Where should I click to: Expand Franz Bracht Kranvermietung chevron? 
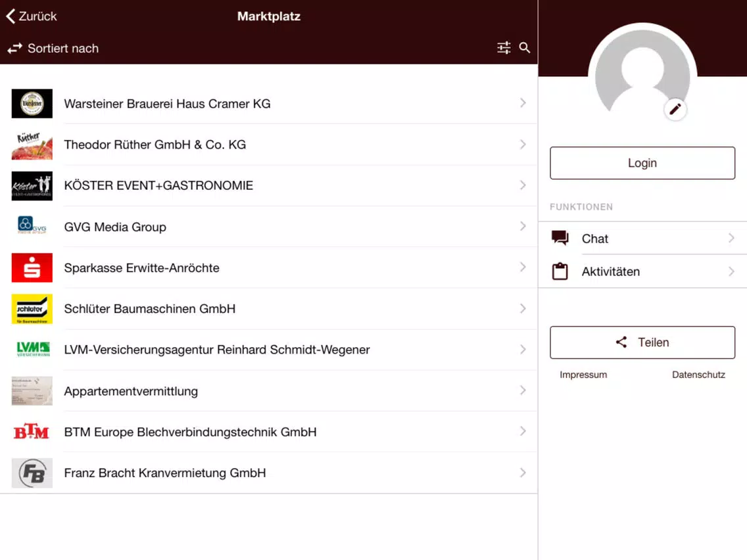(523, 473)
